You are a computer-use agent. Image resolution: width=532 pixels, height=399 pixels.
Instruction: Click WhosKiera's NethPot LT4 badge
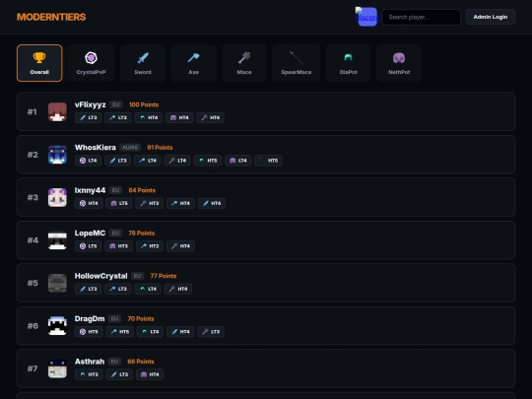[x=238, y=161]
